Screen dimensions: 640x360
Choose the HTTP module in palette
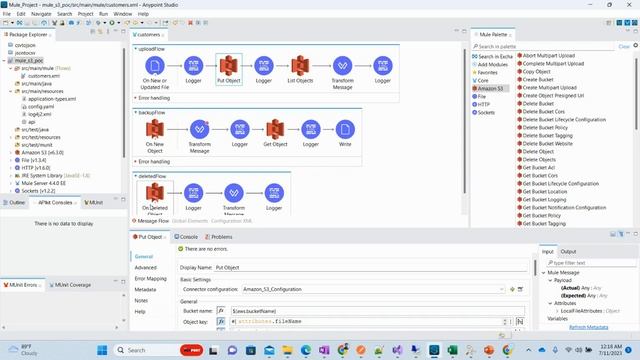pos(483,104)
